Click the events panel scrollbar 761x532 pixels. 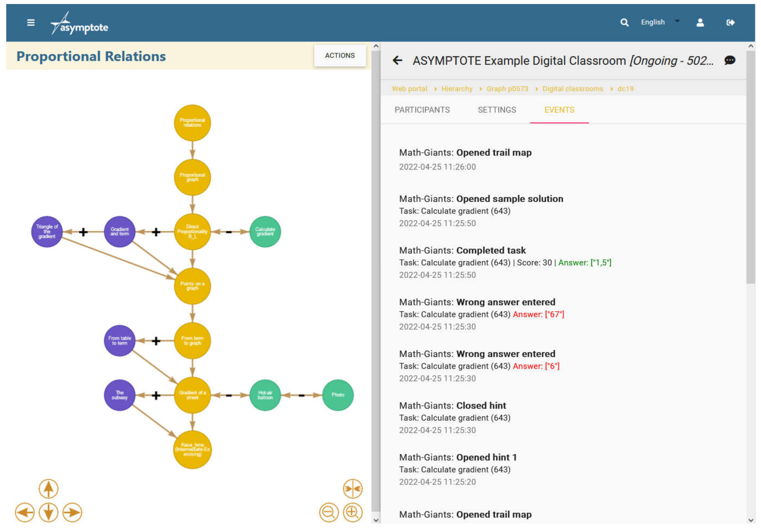[x=750, y=166]
